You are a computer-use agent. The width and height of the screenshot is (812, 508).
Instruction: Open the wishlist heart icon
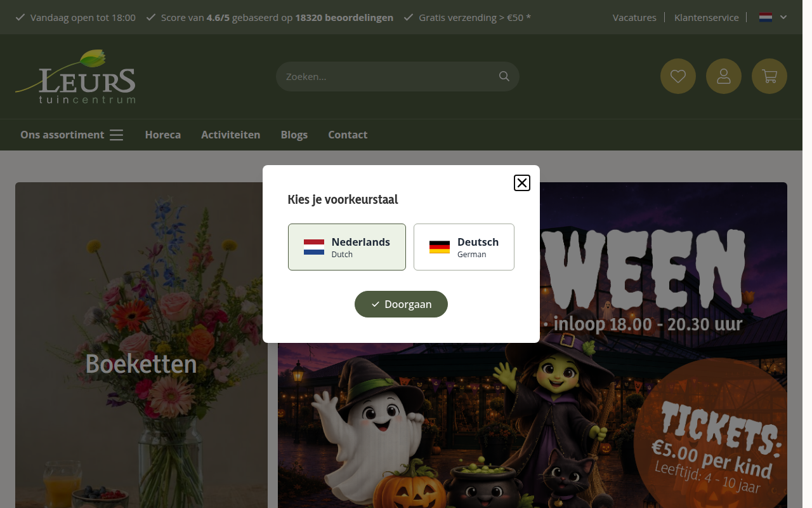(x=678, y=76)
